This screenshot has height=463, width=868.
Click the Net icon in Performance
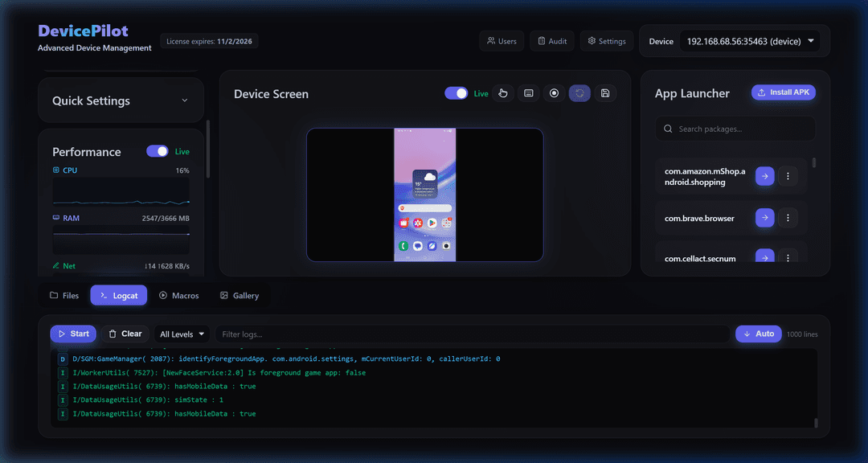(x=56, y=266)
